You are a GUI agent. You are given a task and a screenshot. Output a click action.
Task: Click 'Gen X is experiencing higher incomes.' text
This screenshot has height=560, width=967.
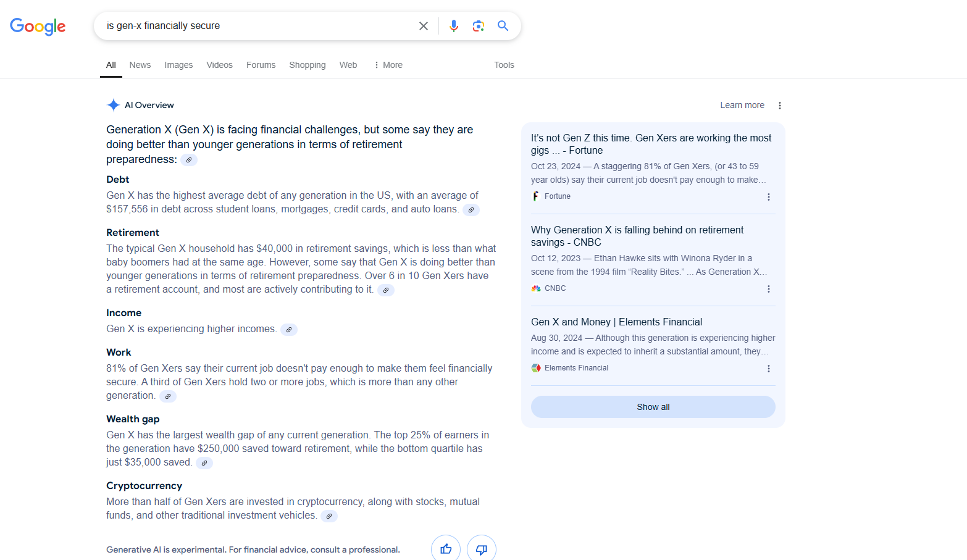191,329
